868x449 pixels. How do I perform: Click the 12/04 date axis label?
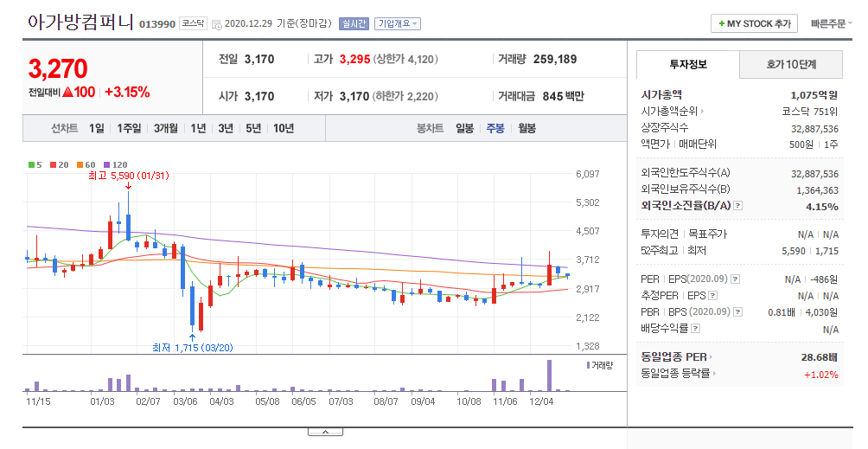point(541,401)
